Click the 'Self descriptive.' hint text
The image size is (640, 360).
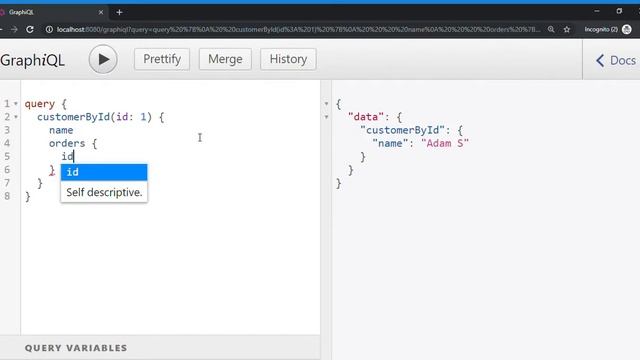click(x=104, y=192)
